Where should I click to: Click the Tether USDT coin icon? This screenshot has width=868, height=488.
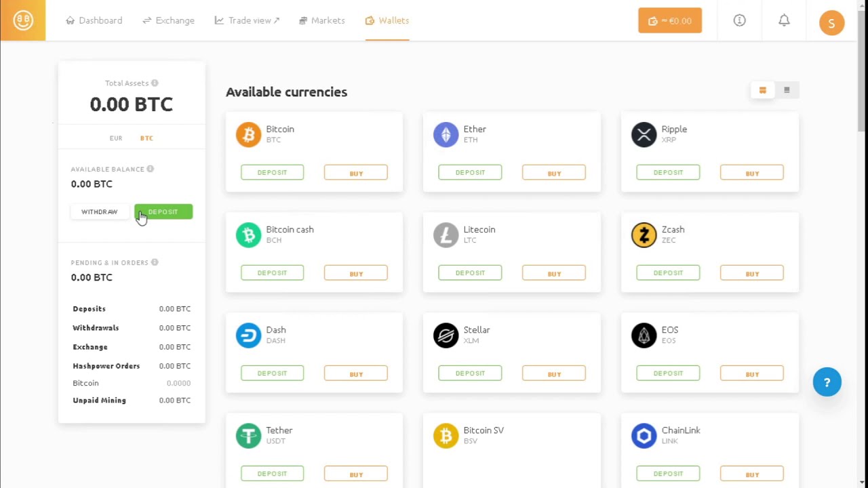point(248,435)
